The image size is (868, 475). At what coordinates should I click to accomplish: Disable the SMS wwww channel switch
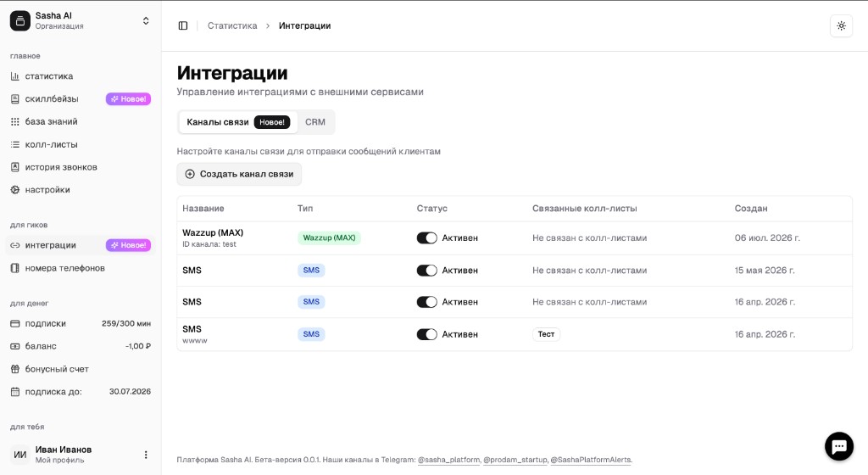tap(427, 334)
